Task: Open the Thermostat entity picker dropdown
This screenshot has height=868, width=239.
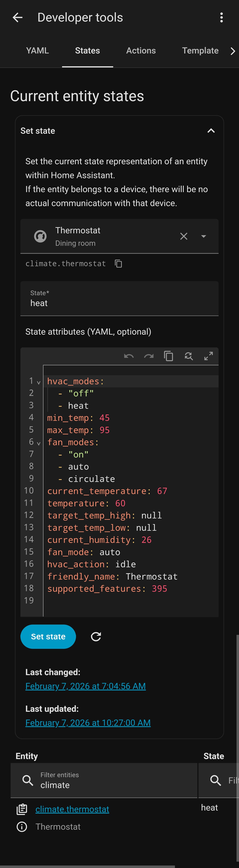Action: coord(203,236)
